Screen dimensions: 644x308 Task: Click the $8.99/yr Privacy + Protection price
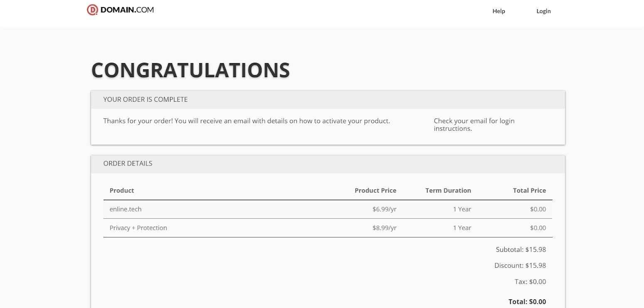tap(384, 228)
